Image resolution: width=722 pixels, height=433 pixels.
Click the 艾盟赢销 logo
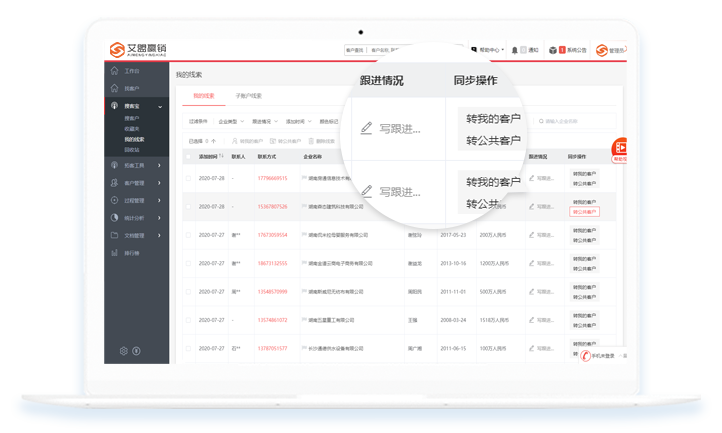[141, 49]
